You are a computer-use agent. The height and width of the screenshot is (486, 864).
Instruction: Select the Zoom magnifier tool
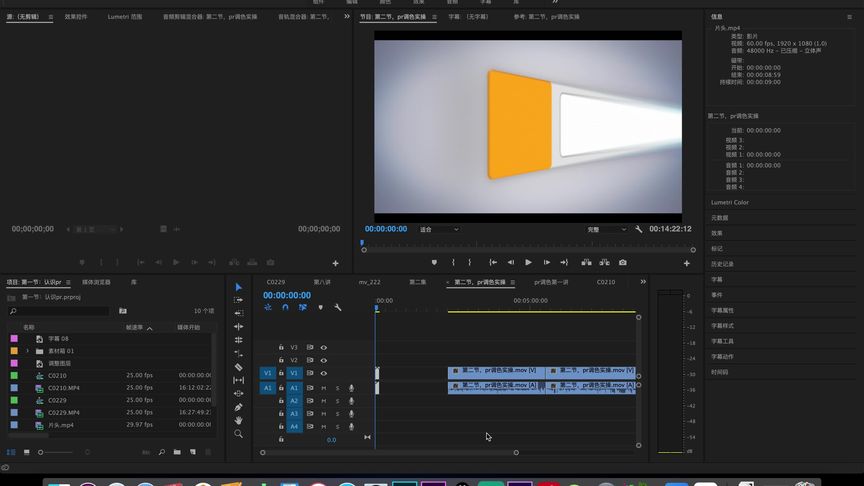point(238,434)
